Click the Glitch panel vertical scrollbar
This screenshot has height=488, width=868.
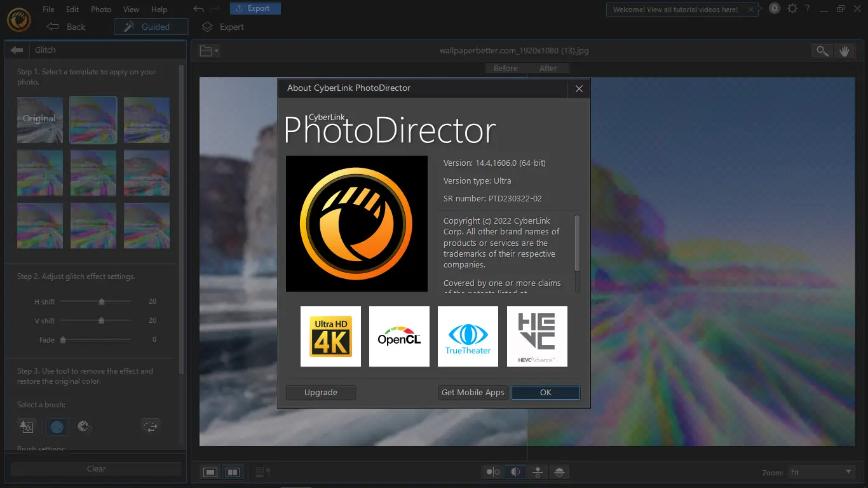click(182, 219)
